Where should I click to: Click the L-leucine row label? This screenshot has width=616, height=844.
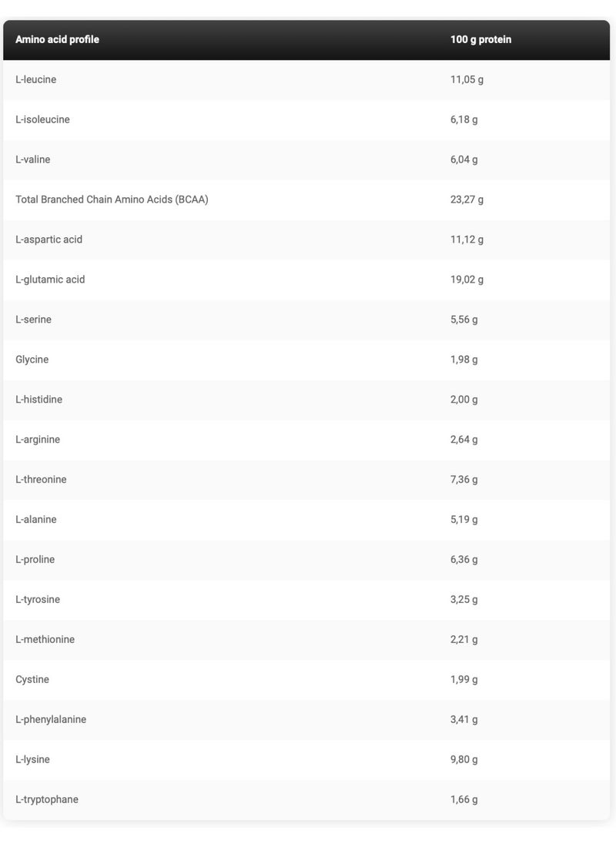(x=35, y=79)
